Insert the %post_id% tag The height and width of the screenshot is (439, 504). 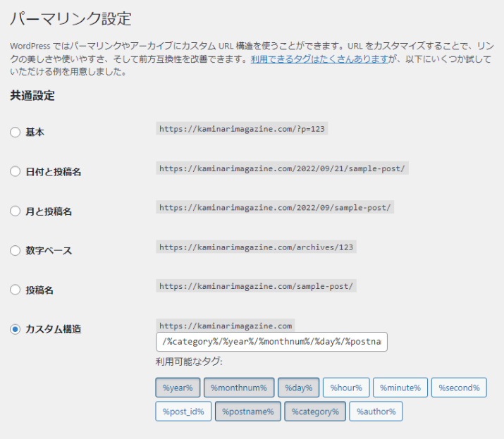183,412
